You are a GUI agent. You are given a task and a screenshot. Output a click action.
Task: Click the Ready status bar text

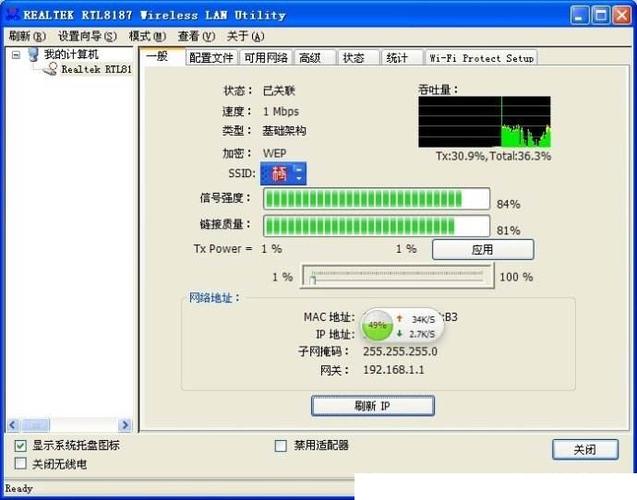coord(19,488)
